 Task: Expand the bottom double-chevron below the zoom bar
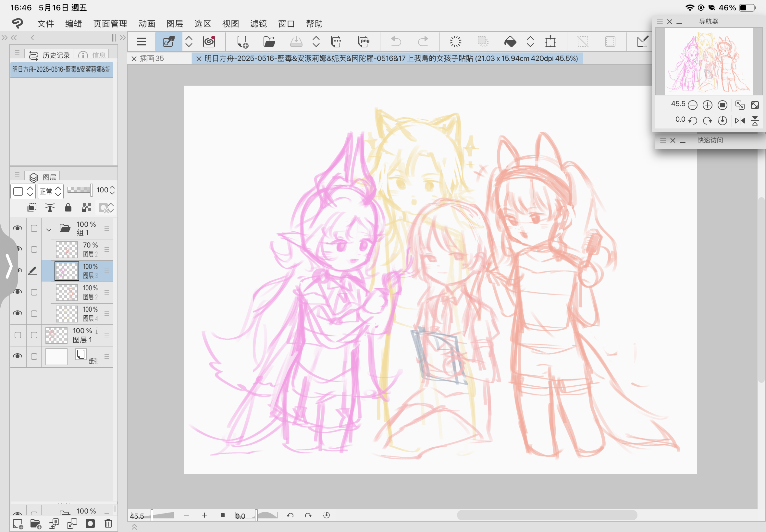pos(134,527)
